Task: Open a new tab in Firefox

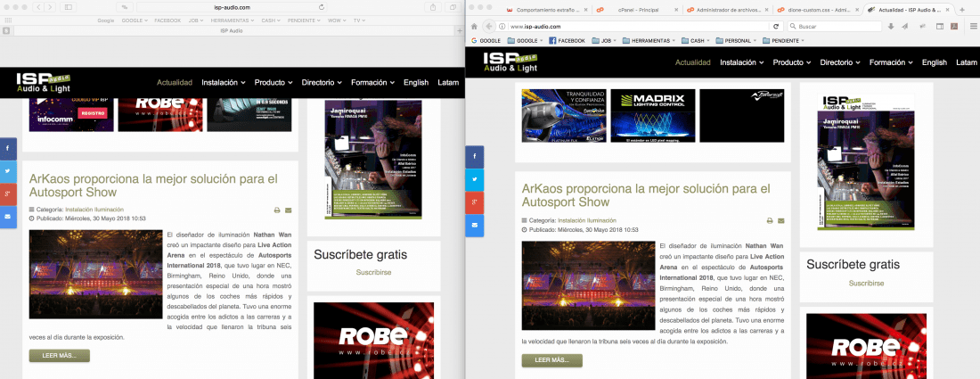Action: click(x=962, y=10)
